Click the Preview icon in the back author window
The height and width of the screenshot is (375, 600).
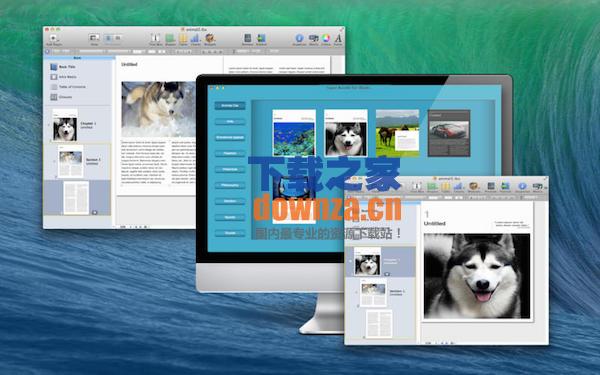click(248, 38)
